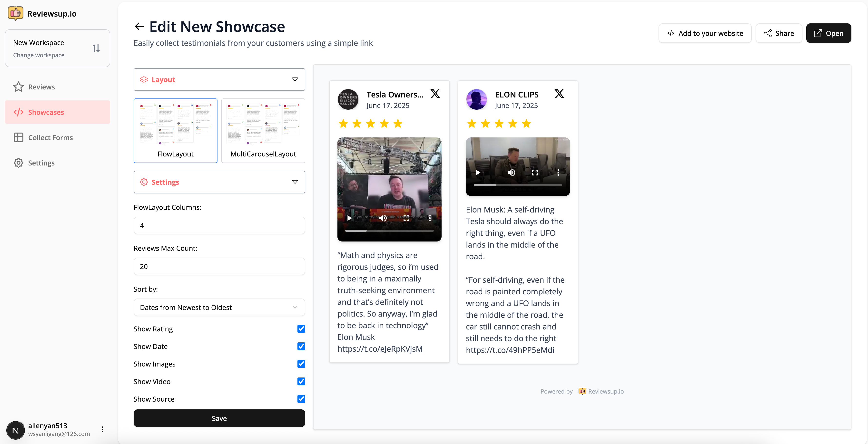Toggle off the Show Source setting

point(301,399)
